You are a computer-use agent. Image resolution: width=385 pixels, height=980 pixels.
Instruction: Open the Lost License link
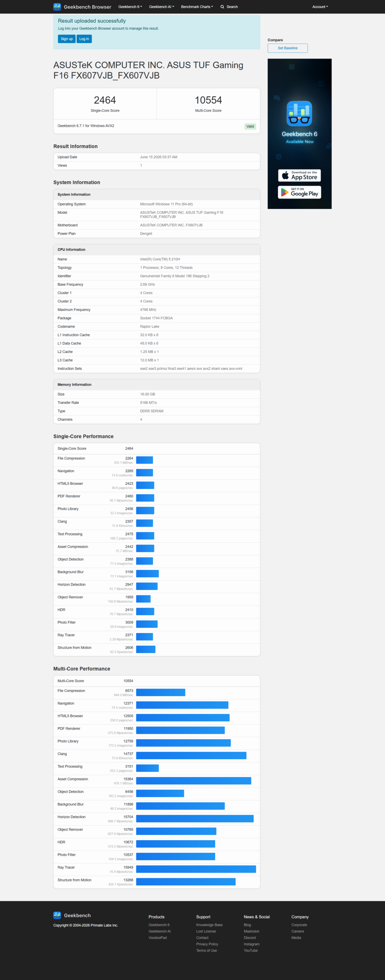[x=206, y=931]
